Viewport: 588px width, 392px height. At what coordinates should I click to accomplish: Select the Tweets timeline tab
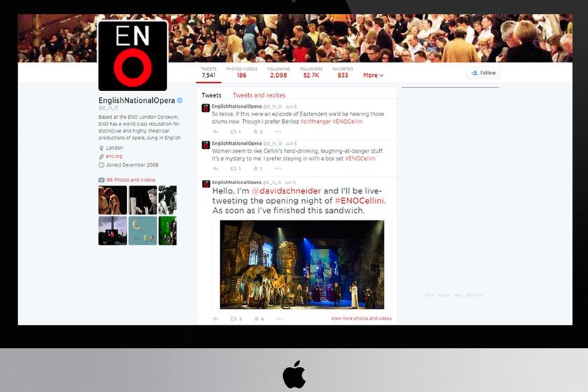[x=212, y=95]
